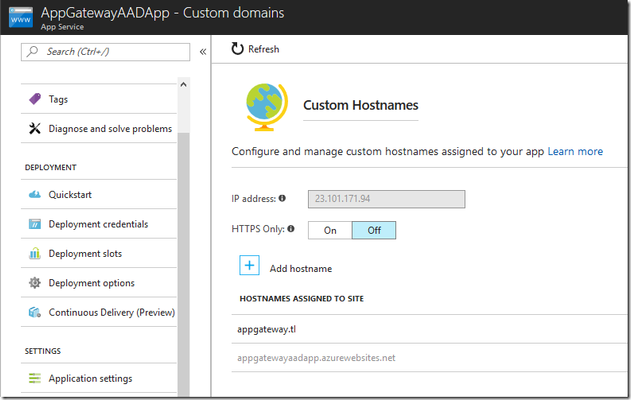The height and width of the screenshot is (400, 631).
Task: Click the purple Tags icon
Action: click(35, 99)
